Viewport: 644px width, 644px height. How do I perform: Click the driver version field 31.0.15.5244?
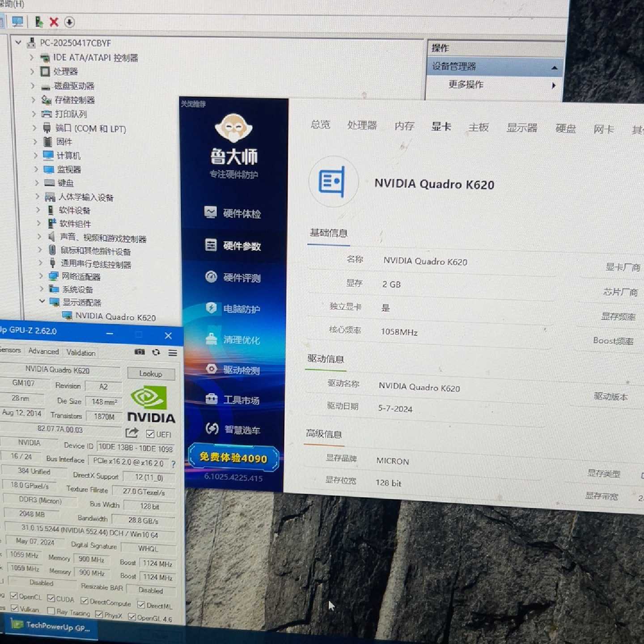pos(89,531)
